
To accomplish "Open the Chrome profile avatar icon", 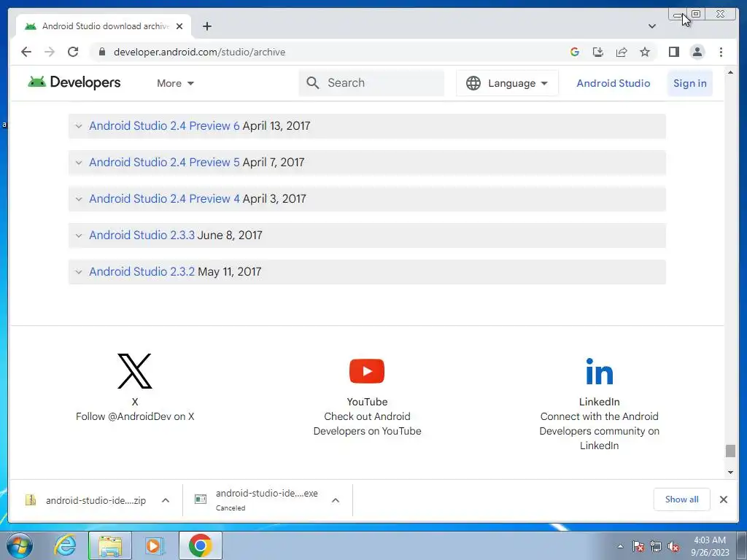I will (697, 52).
